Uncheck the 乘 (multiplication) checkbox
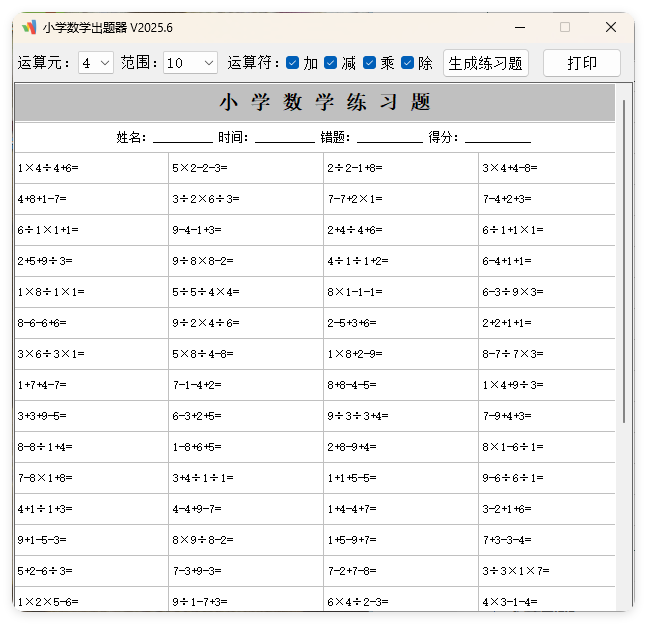This screenshot has height=624, width=647. click(x=369, y=63)
